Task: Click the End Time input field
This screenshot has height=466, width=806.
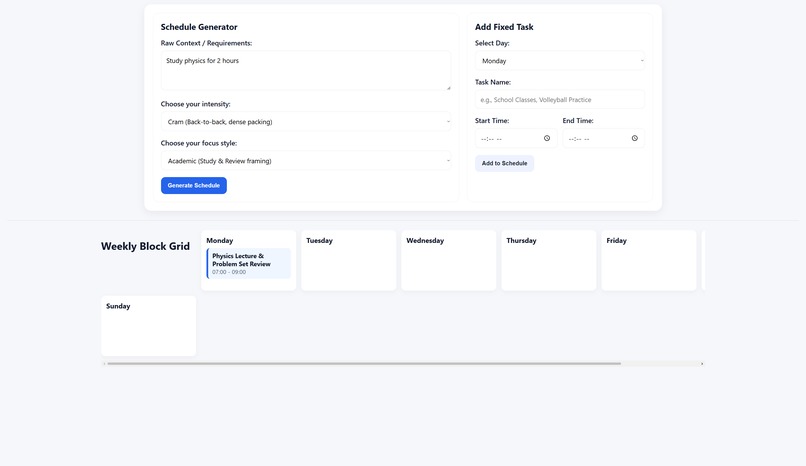Action: point(603,138)
